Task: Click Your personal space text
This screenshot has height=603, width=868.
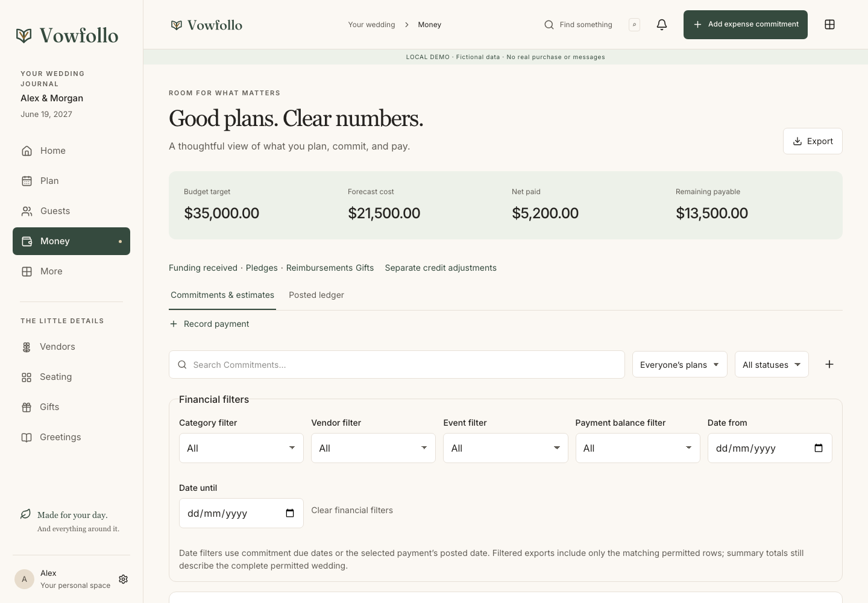Action: pyautogui.click(x=75, y=586)
